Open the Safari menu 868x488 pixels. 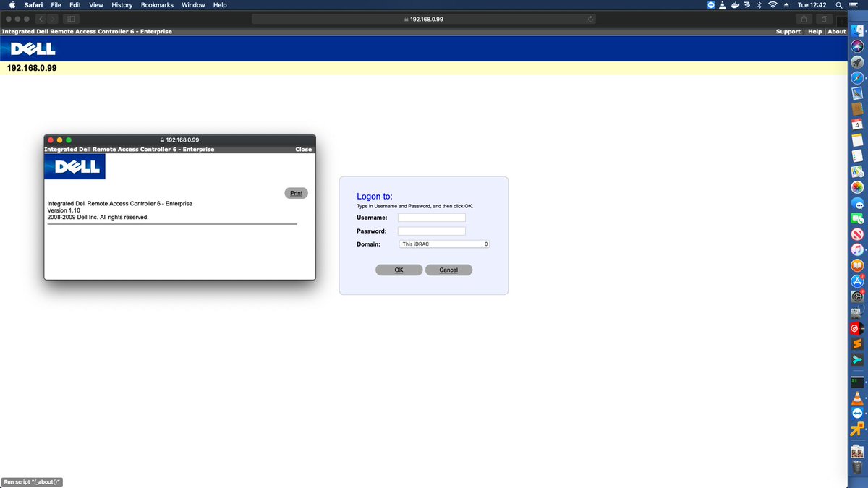pyautogui.click(x=34, y=5)
